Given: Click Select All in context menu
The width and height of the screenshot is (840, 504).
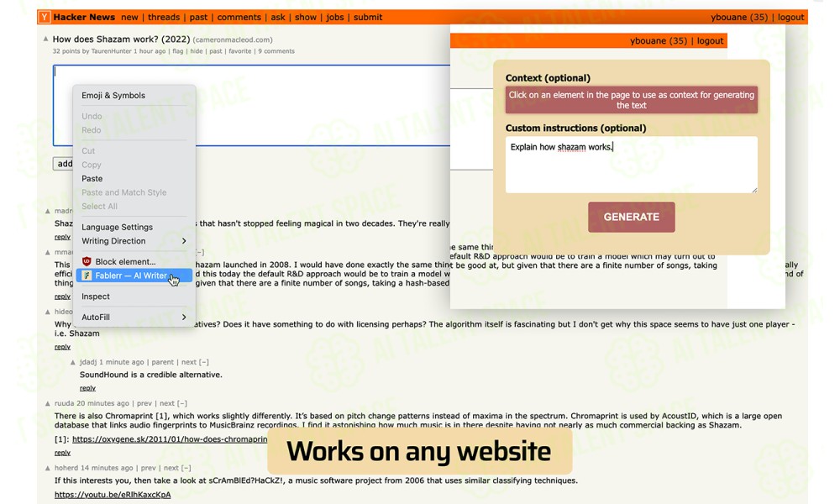Looking at the screenshot, I should tap(134, 206).
